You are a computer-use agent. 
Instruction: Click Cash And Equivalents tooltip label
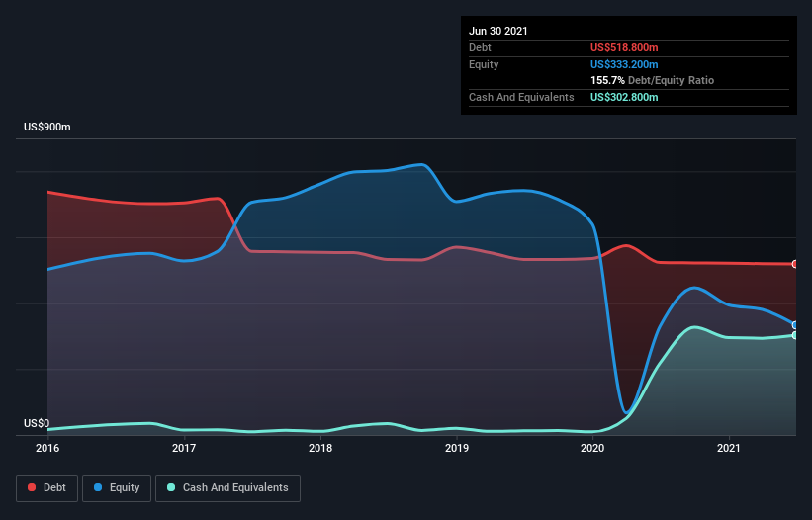point(521,97)
